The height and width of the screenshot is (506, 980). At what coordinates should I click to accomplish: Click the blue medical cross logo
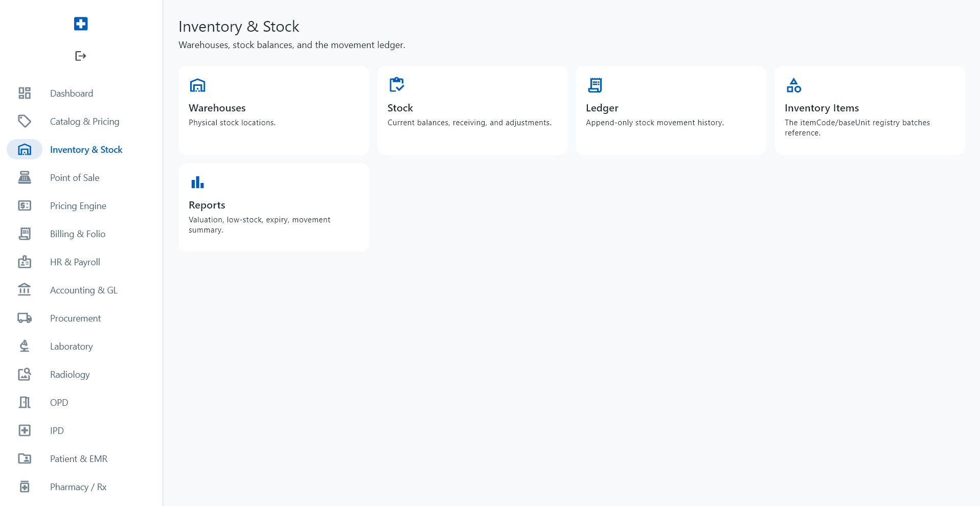tap(81, 24)
